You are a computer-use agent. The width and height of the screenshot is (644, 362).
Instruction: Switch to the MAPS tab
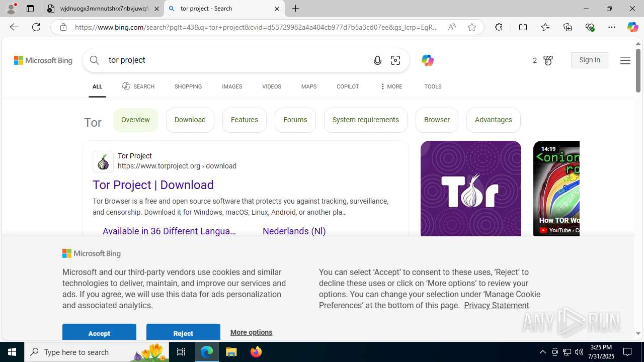(x=309, y=86)
